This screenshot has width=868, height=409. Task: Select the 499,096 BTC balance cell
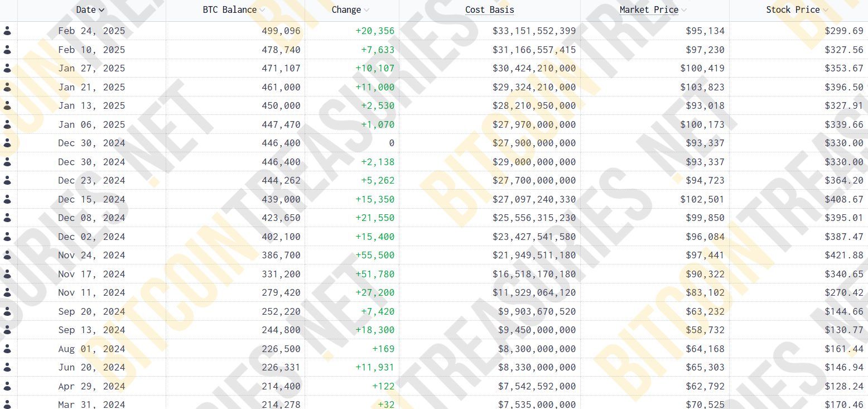point(281,31)
